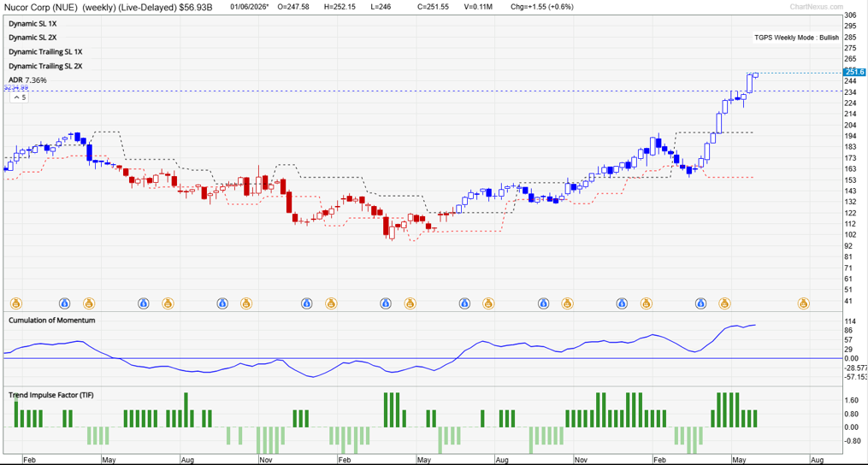Click the 306 price axis label
Image resolution: width=868 pixels, height=465 pixels.
tap(850, 16)
